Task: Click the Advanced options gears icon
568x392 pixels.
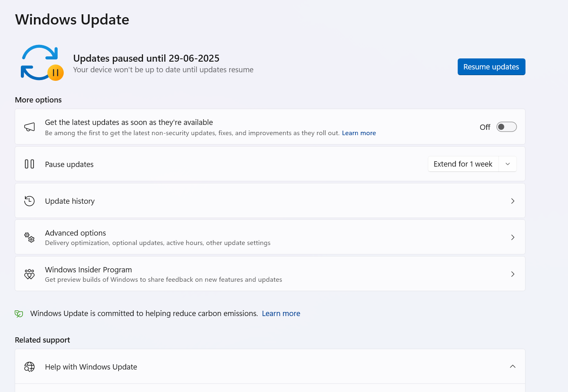Action: click(x=29, y=237)
